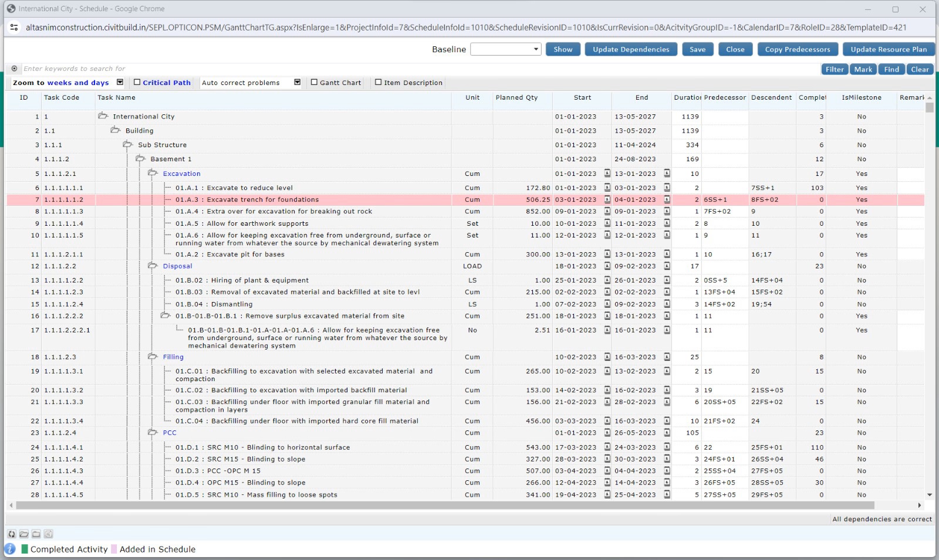Click the closed-folder collapse all icon
Image resolution: width=939 pixels, height=560 pixels.
(36, 534)
